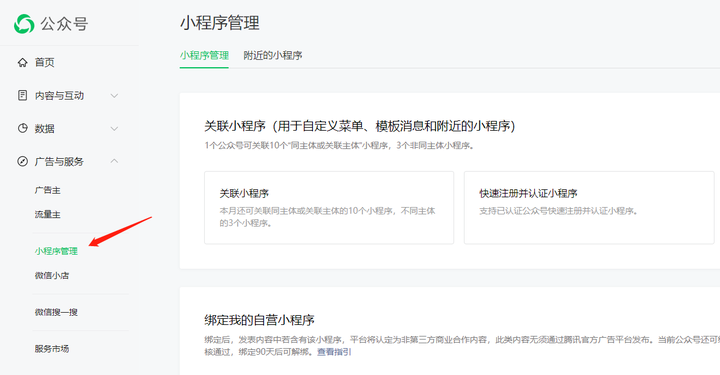Click the 小程序管理 page heading

pyautogui.click(x=220, y=23)
